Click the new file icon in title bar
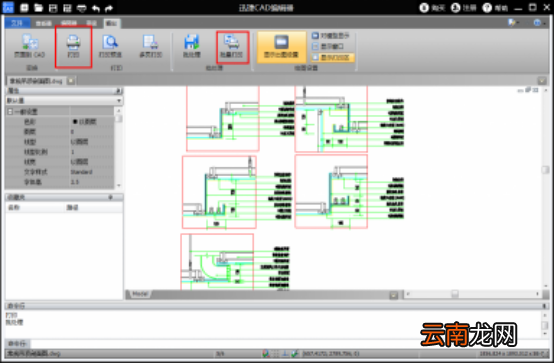Viewport: 554px width, 363px height. pos(24,7)
